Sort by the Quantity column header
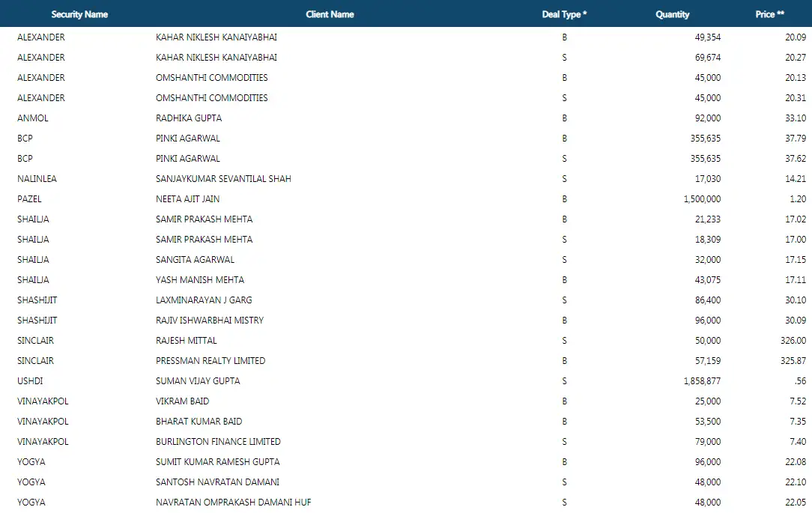This screenshot has width=812, height=513. pos(672,13)
